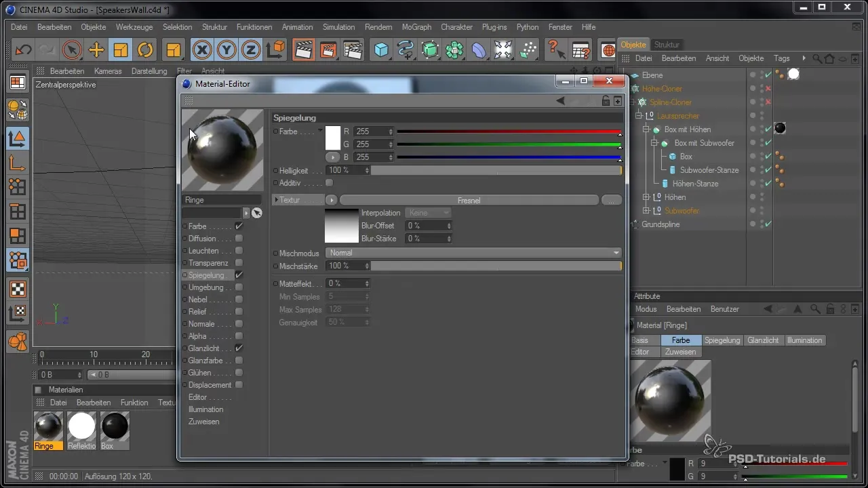Switch to Spiegelung tab in Attribute manager
Viewport: 868px width, 488px height.
tap(722, 340)
